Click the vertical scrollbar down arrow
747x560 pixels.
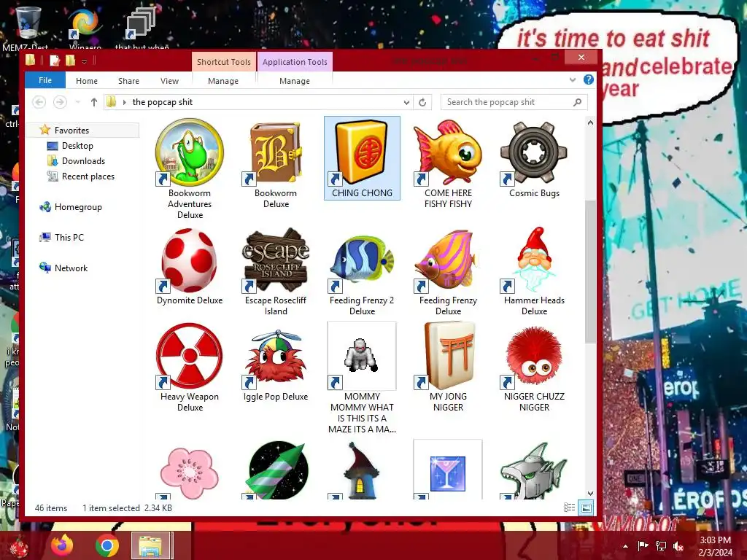[590, 494]
